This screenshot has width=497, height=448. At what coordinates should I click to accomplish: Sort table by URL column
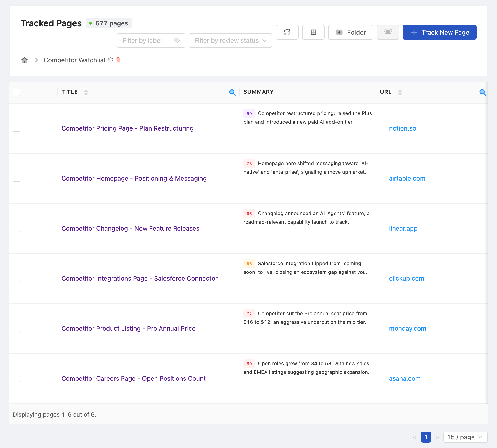coord(400,92)
